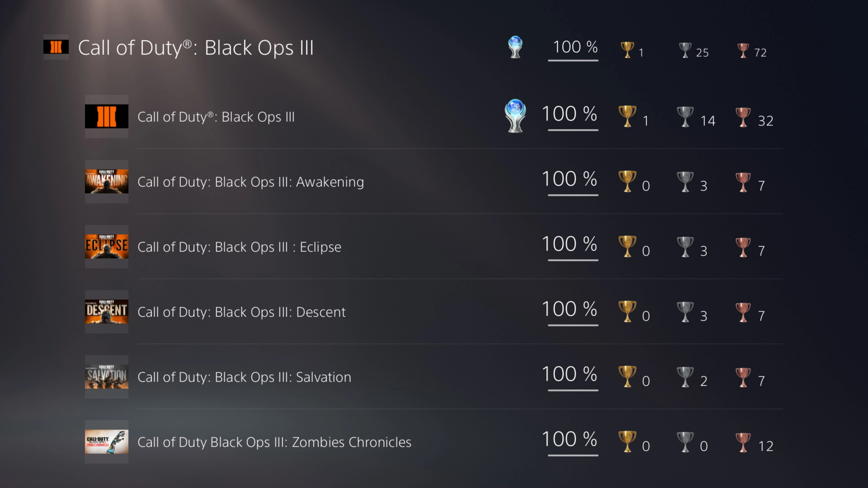
Task: Click the platinum trophy icon in header row
Action: click(515, 47)
